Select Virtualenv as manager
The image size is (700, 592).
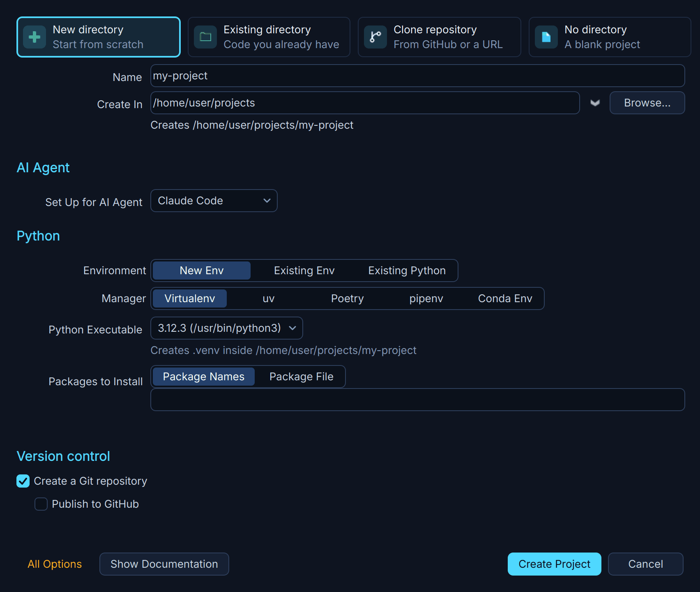tap(190, 298)
